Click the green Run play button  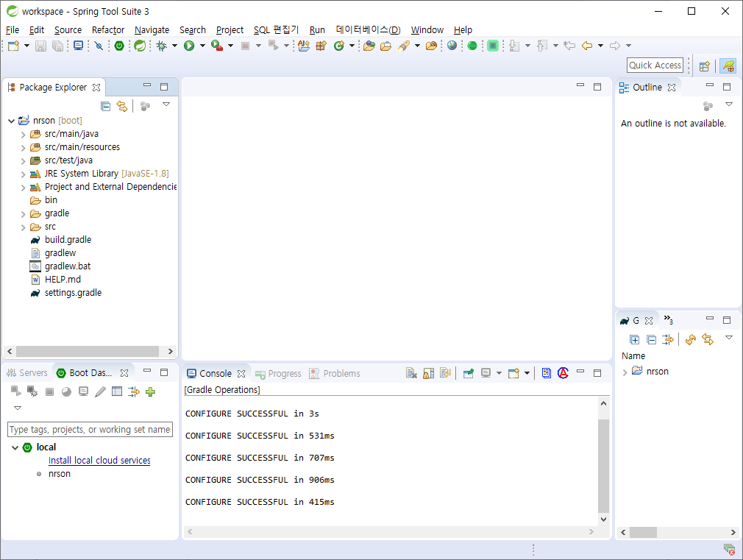point(189,46)
